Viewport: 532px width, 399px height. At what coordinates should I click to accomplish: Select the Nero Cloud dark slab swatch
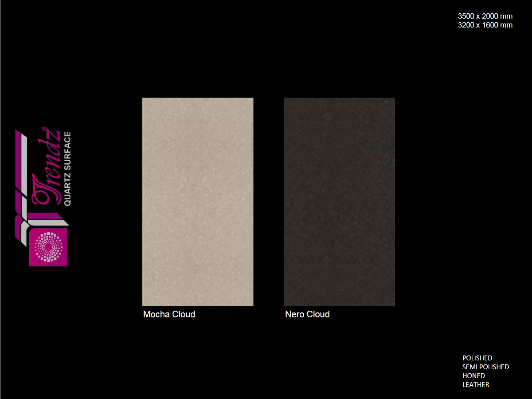point(339,201)
